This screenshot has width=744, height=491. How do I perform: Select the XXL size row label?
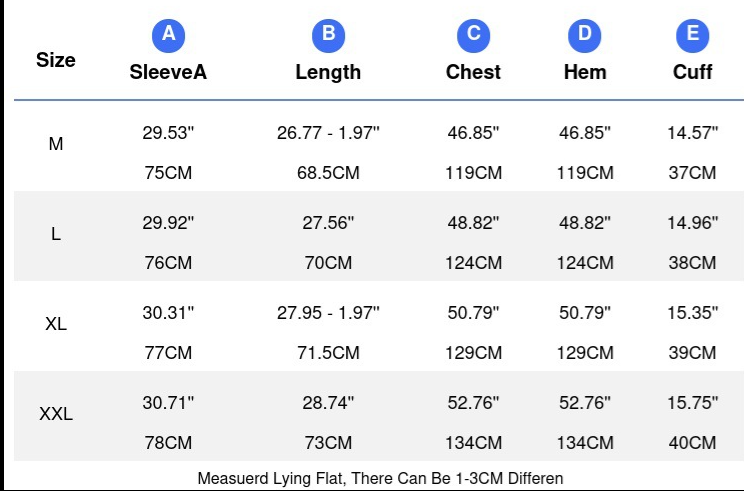56,414
